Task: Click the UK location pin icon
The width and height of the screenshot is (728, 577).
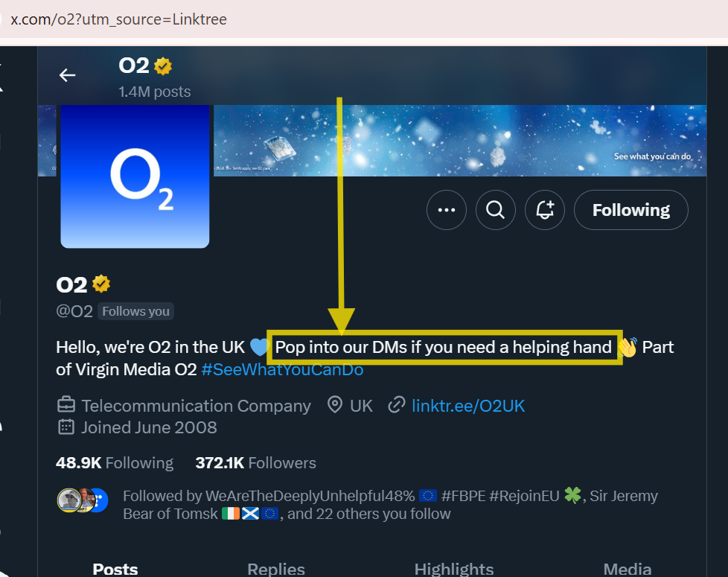Action: pos(334,405)
